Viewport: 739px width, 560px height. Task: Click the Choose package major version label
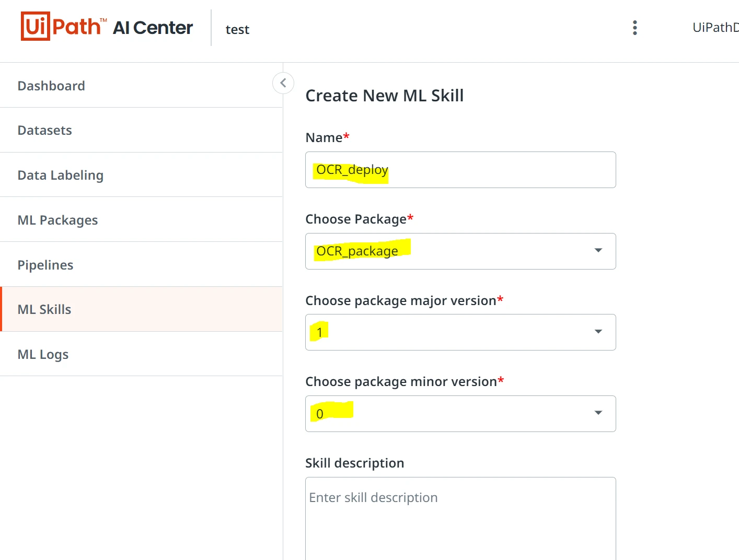point(404,300)
